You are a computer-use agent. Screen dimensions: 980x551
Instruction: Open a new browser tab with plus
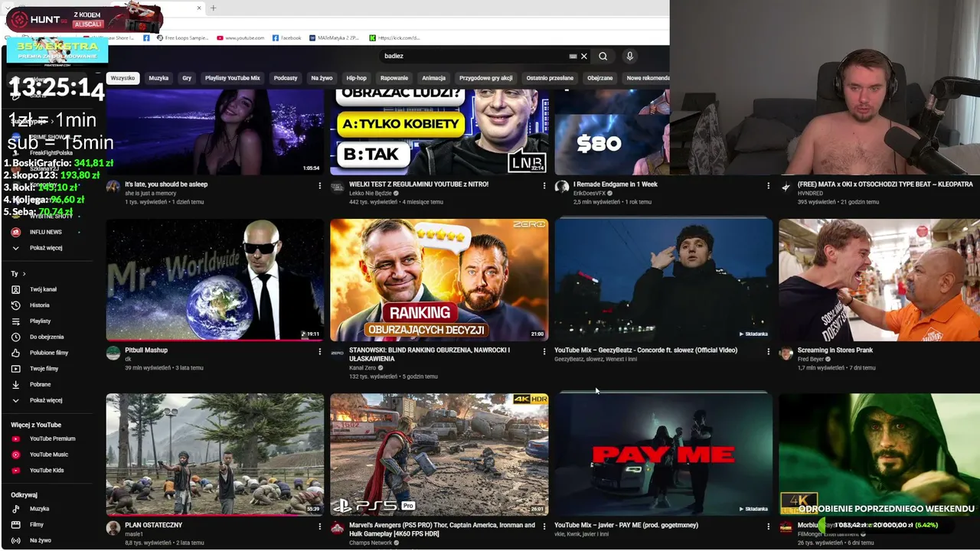[213, 8]
